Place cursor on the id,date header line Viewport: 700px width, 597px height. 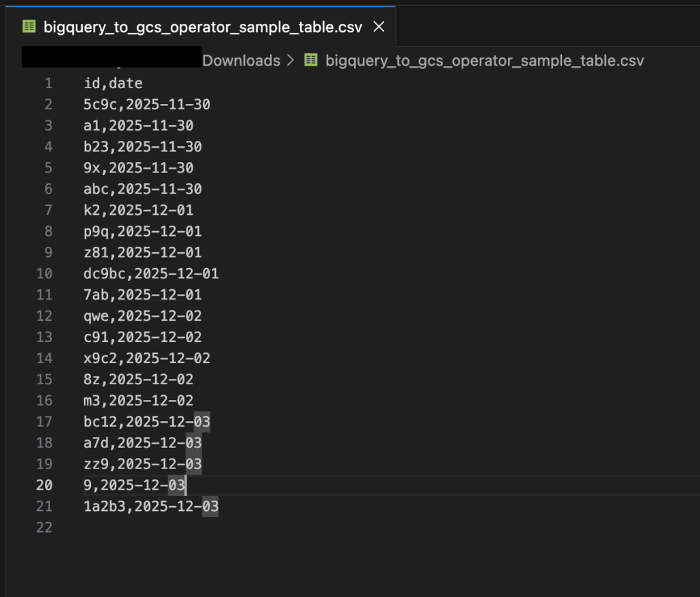[x=113, y=83]
